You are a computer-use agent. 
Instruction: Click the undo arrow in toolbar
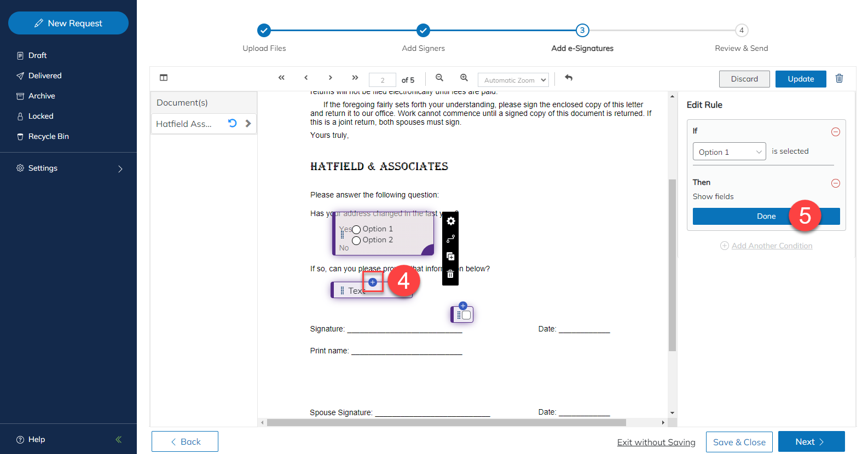click(569, 78)
